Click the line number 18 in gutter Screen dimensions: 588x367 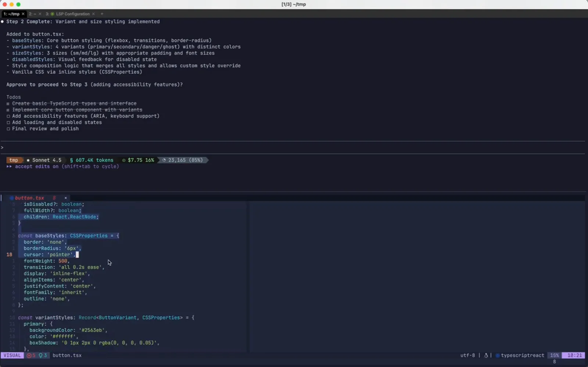click(x=9, y=254)
